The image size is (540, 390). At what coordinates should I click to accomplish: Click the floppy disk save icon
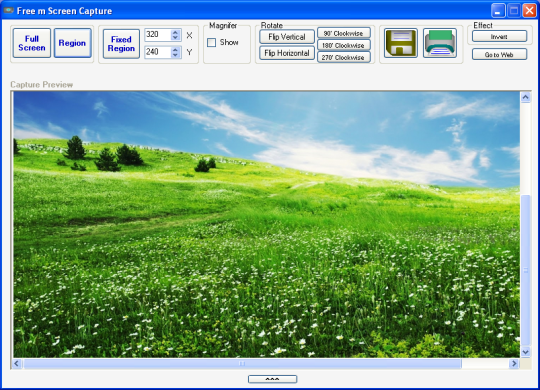click(401, 43)
